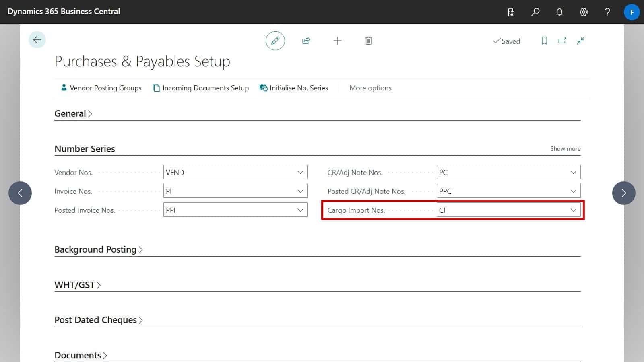Click the collapse page arrows icon
This screenshot has width=644, height=362.
[x=580, y=41]
